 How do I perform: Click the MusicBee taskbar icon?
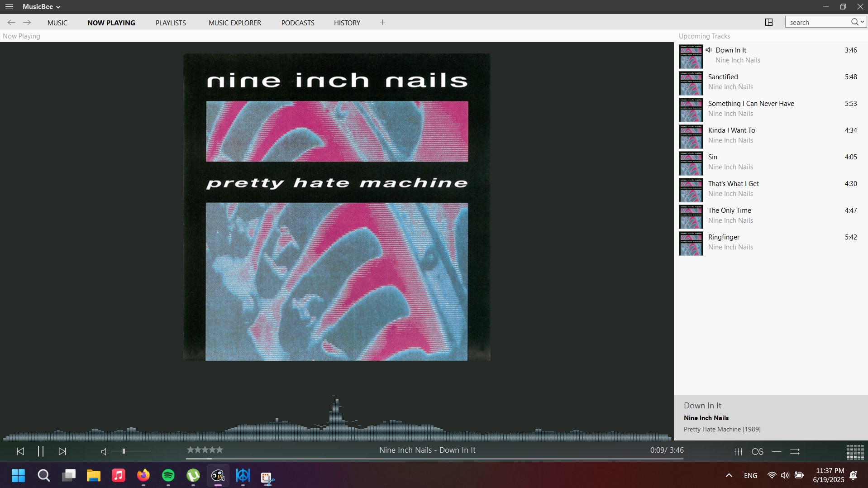coord(218,476)
